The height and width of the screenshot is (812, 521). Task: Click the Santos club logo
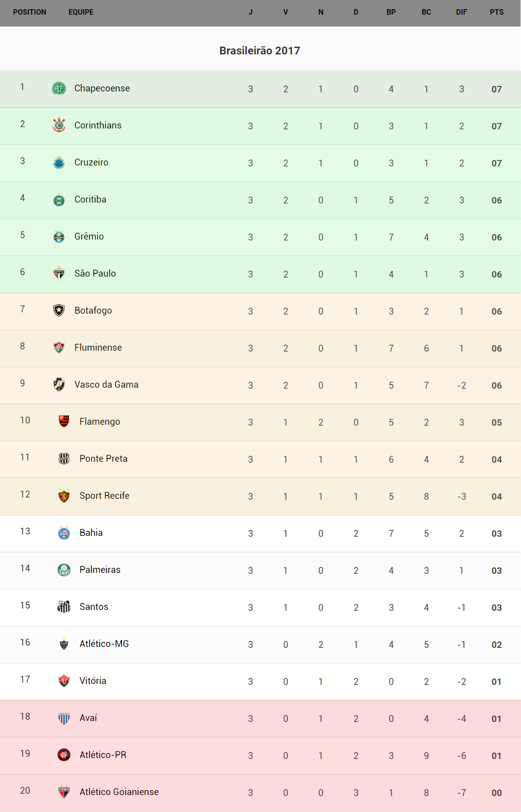[x=64, y=607]
